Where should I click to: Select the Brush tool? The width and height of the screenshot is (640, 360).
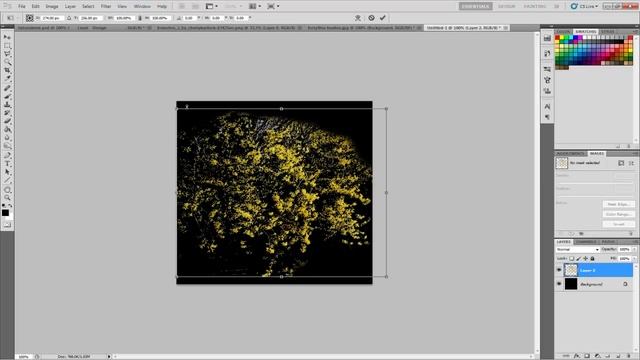[7, 96]
